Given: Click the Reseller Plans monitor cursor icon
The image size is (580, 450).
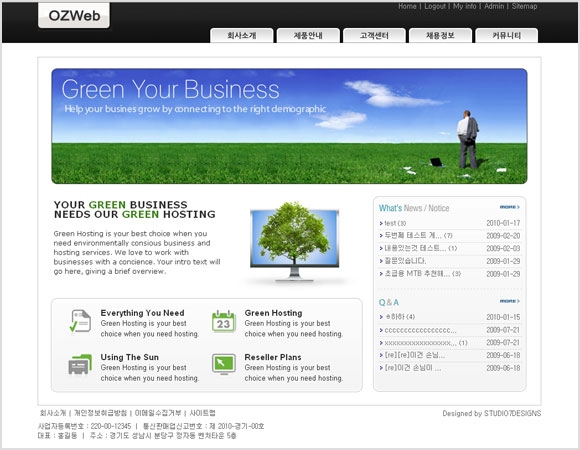Looking at the screenshot, I should (223, 364).
